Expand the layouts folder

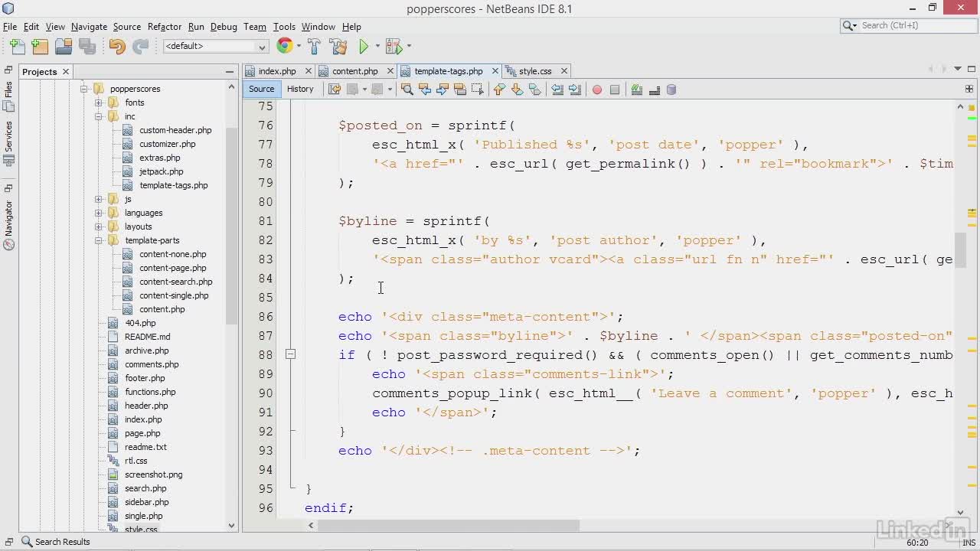99,227
